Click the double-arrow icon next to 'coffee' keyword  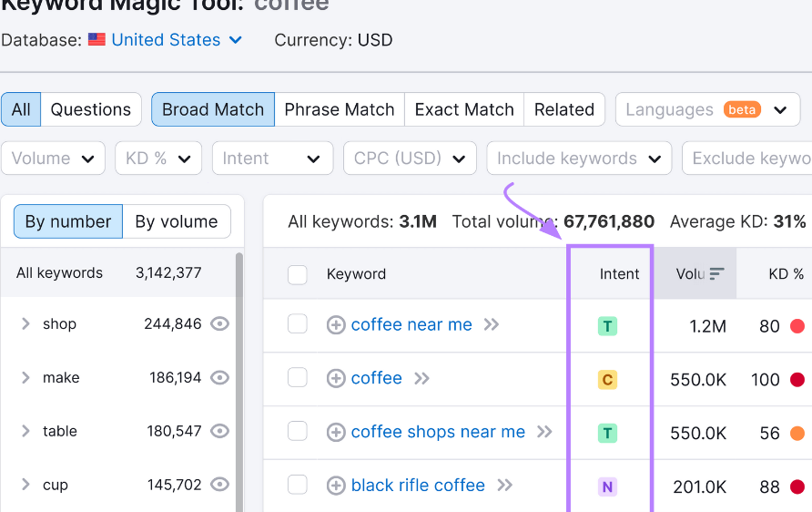pyautogui.click(x=421, y=379)
